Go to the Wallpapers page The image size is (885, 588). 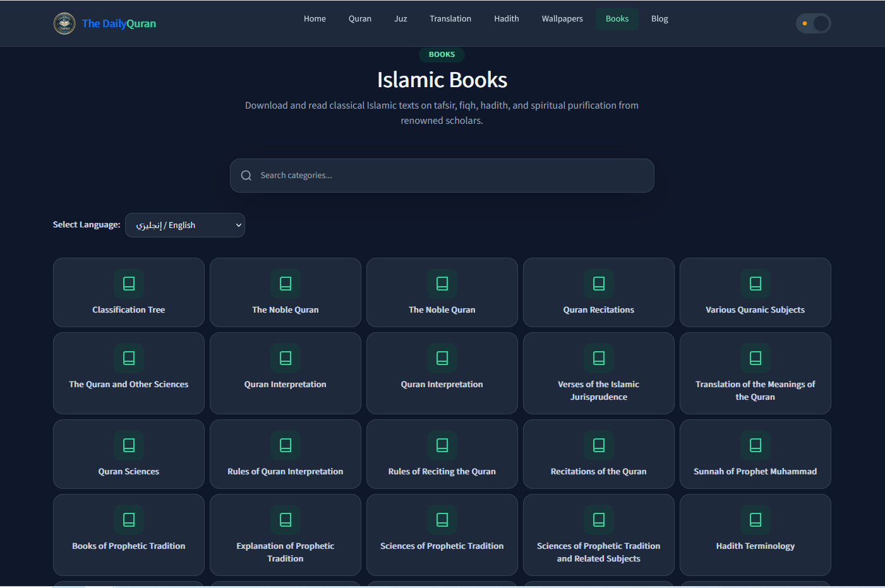tap(562, 19)
